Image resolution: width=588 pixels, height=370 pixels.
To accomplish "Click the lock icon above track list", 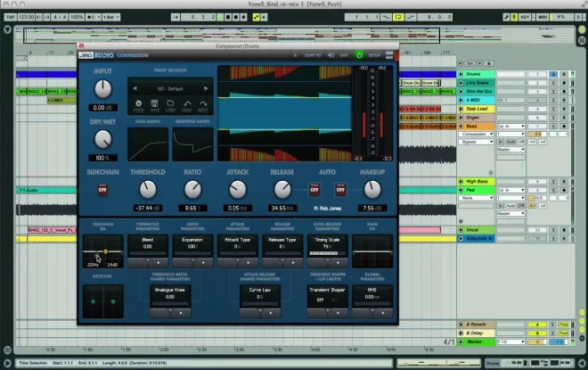I will tap(488, 63).
